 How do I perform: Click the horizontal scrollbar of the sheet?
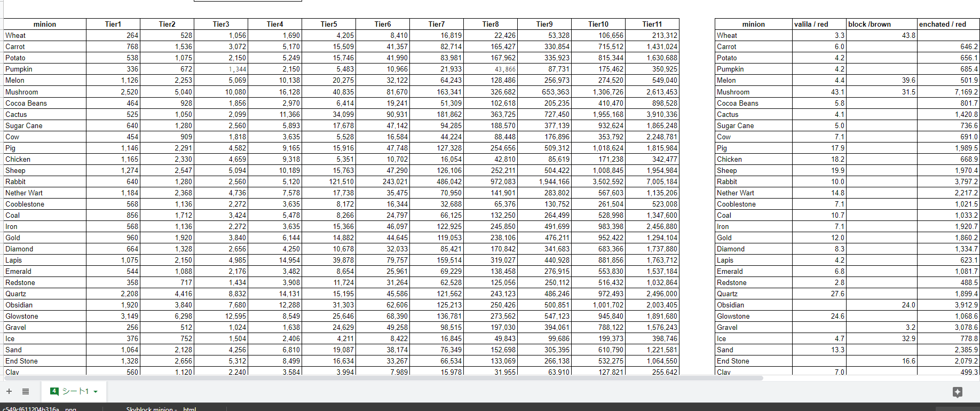383,378
